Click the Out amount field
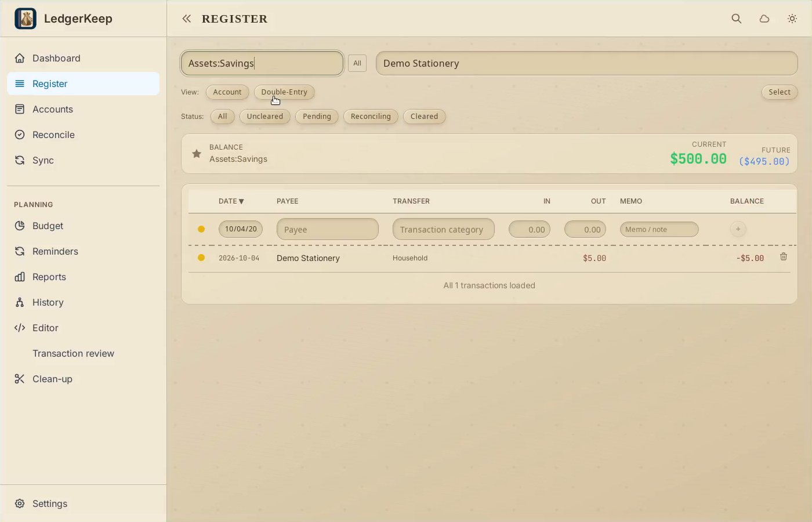The height and width of the screenshot is (522, 812). [585, 229]
